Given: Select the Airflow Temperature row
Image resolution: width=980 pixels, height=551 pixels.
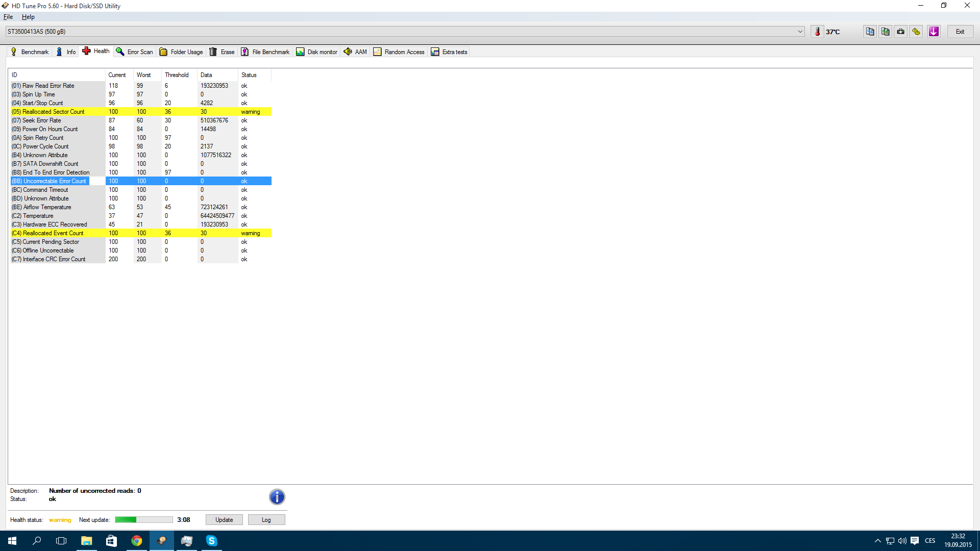Looking at the screenshot, I should 140,207.
